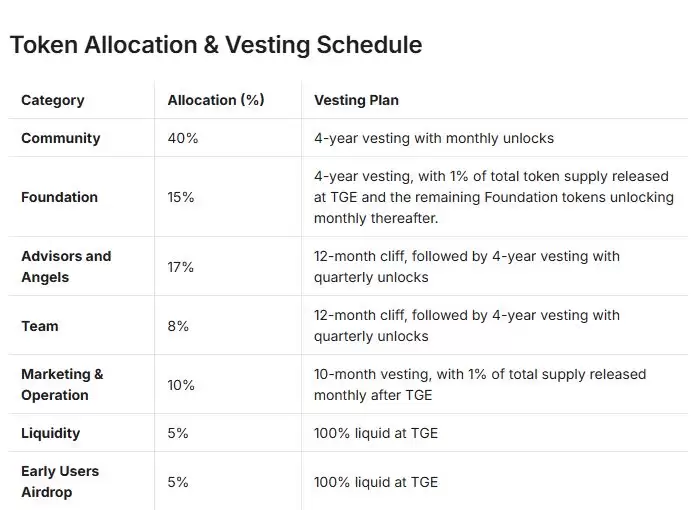Click the Community vesting plan text

pos(433,138)
